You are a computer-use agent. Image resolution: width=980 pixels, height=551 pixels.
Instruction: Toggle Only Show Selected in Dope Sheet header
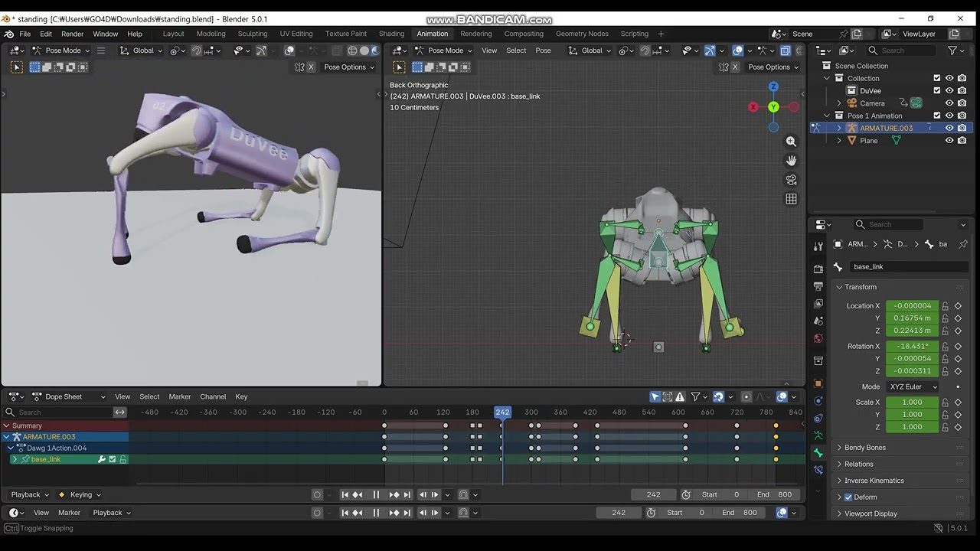point(655,396)
